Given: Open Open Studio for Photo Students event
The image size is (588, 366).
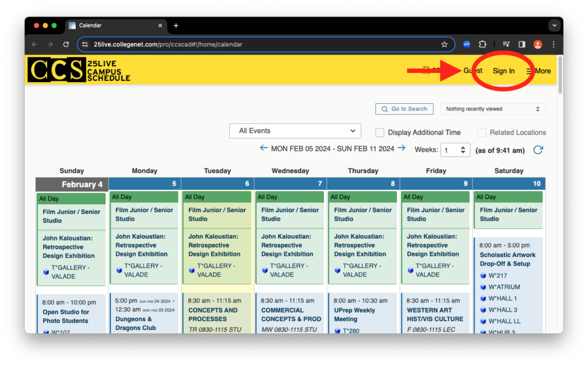Looking at the screenshot, I should pyautogui.click(x=65, y=316).
